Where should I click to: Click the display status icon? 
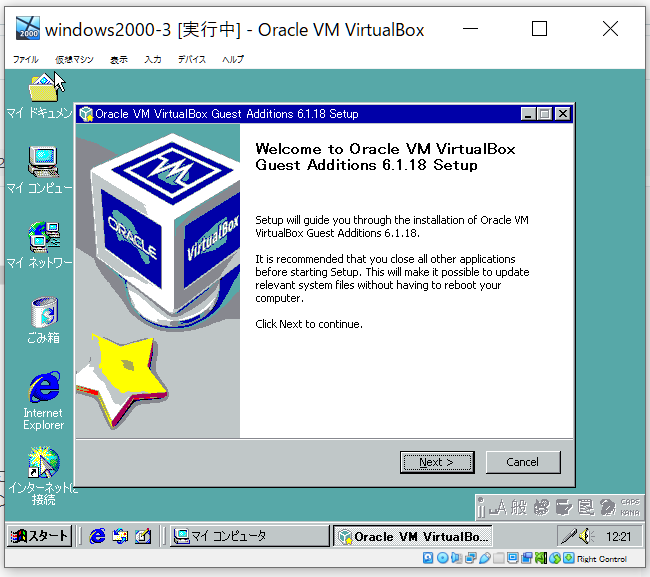click(513, 558)
